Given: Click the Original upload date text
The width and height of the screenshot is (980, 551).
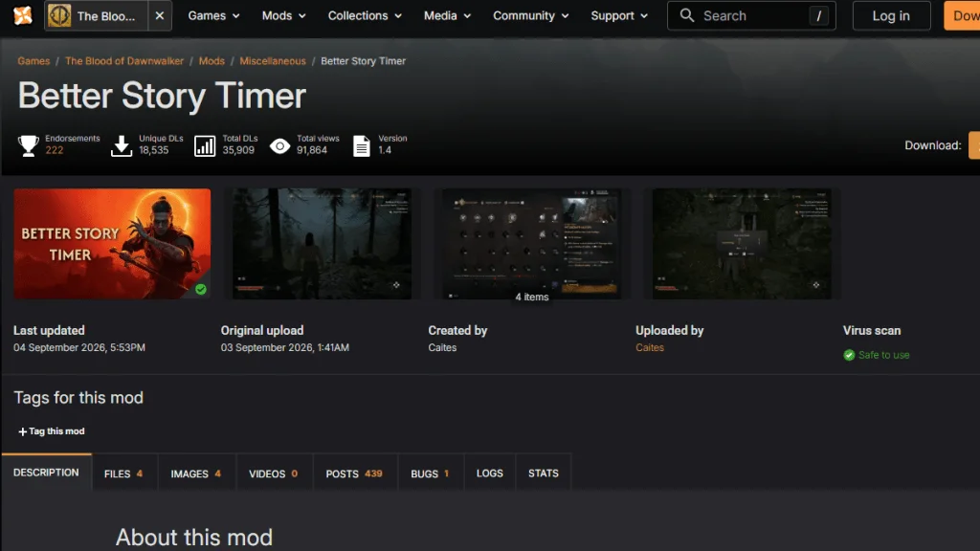Looking at the screenshot, I should click(285, 347).
